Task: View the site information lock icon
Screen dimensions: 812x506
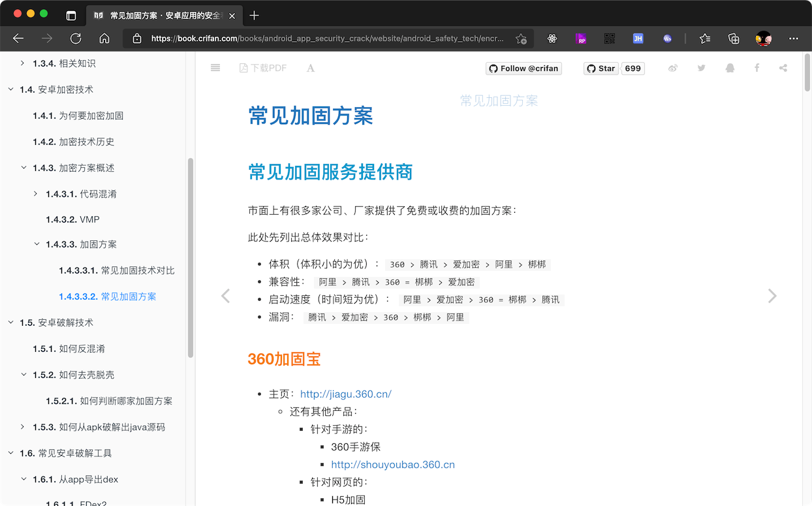Action: point(137,39)
